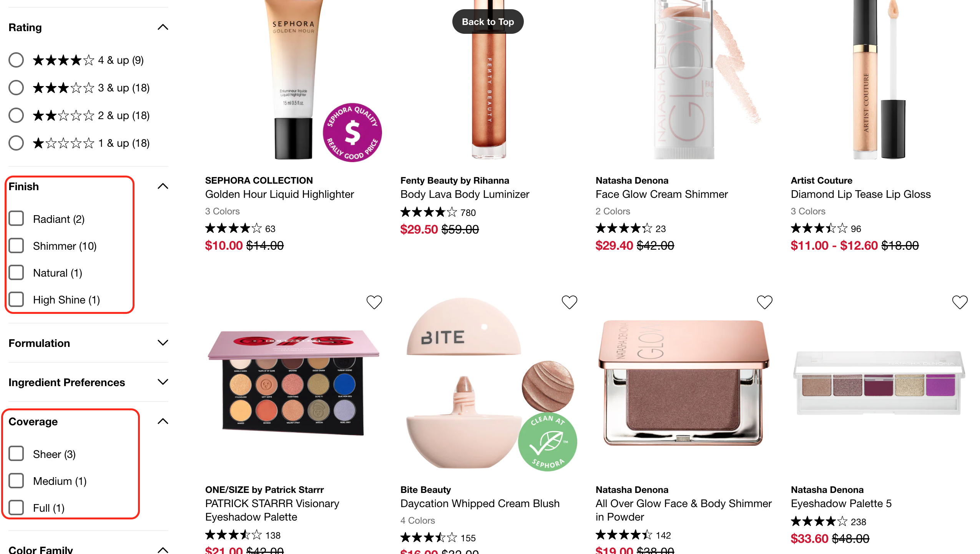Select the 4 & up rating radio
The width and height of the screenshot is (980, 554).
point(16,60)
